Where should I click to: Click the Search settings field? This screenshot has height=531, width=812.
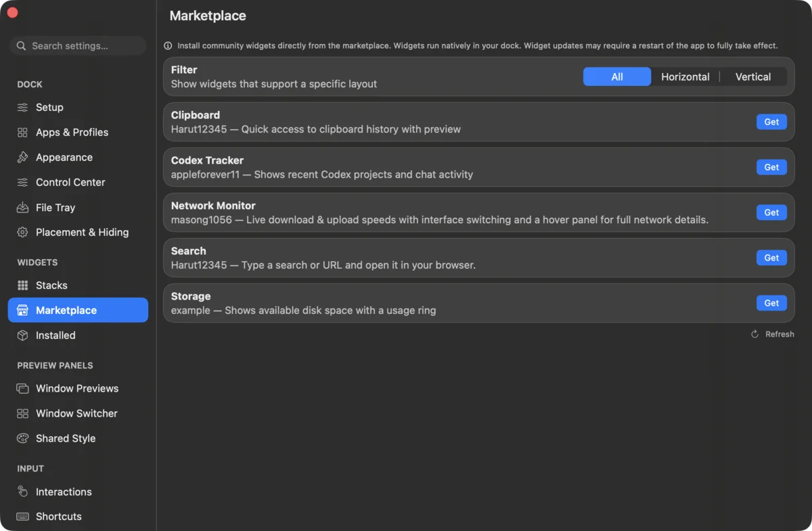click(x=78, y=46)
